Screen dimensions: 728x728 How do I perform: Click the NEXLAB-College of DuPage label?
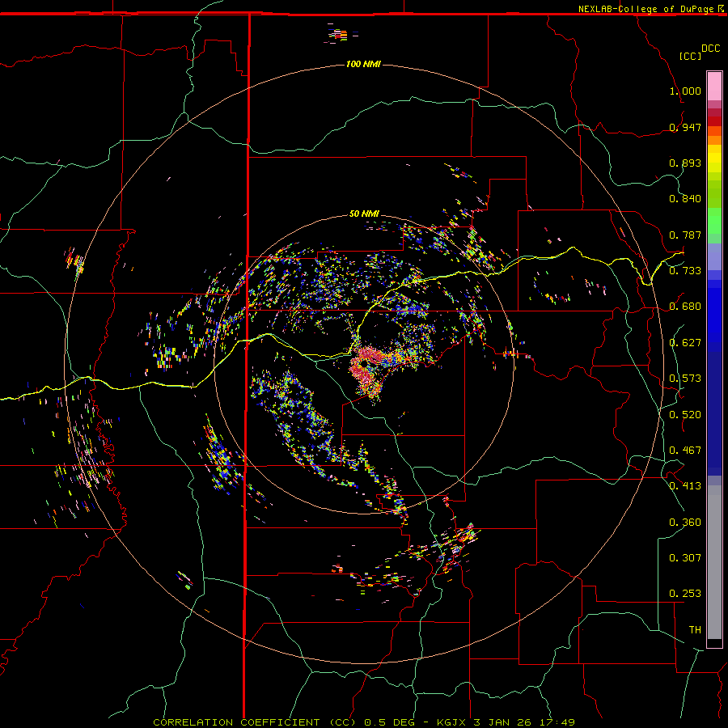pyautogui.click(x=645, y=9)
